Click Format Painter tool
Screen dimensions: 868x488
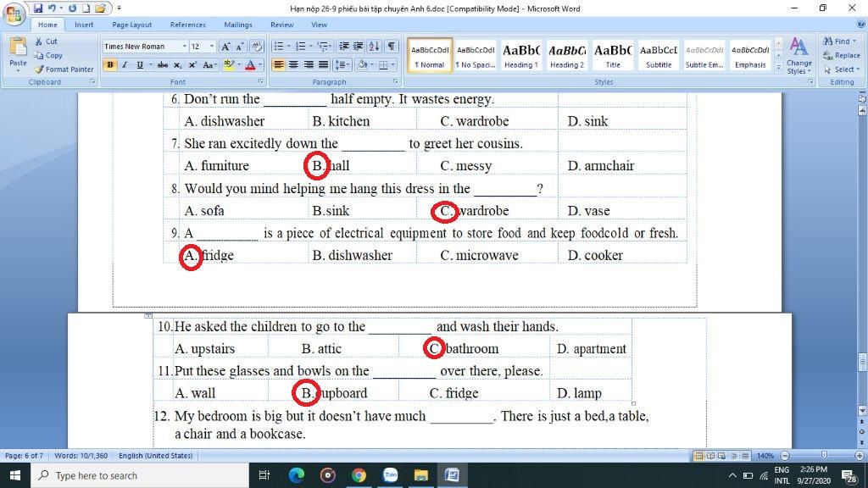point(64,69)
